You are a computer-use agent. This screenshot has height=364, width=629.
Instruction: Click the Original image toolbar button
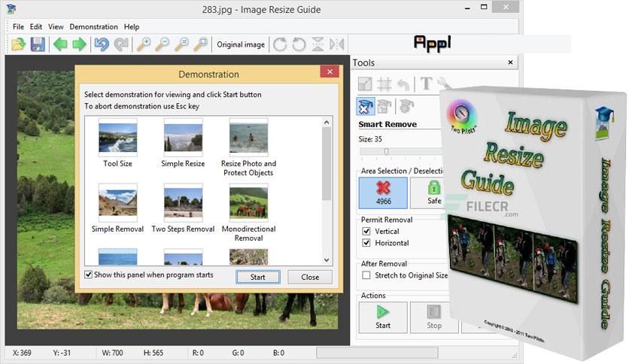point(241,44)
